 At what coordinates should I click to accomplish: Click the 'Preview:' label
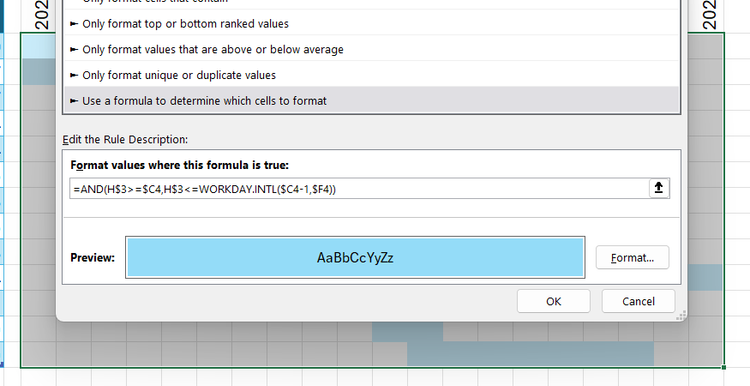pos(92,258)
